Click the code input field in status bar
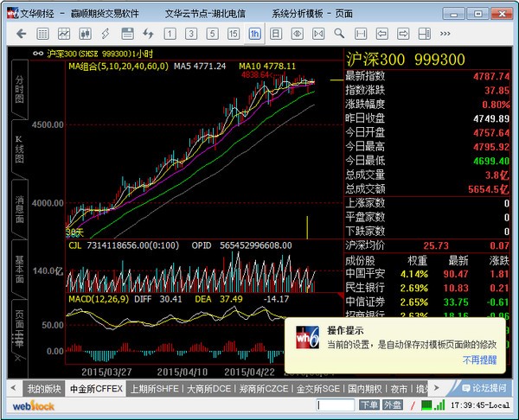 [336, 404]
